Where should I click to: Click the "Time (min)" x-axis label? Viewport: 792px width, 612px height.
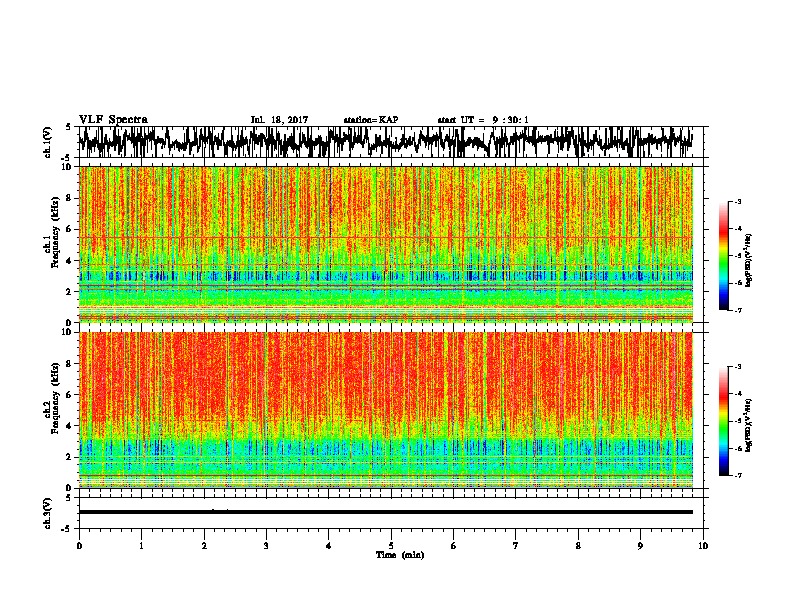tap(400, 555)
